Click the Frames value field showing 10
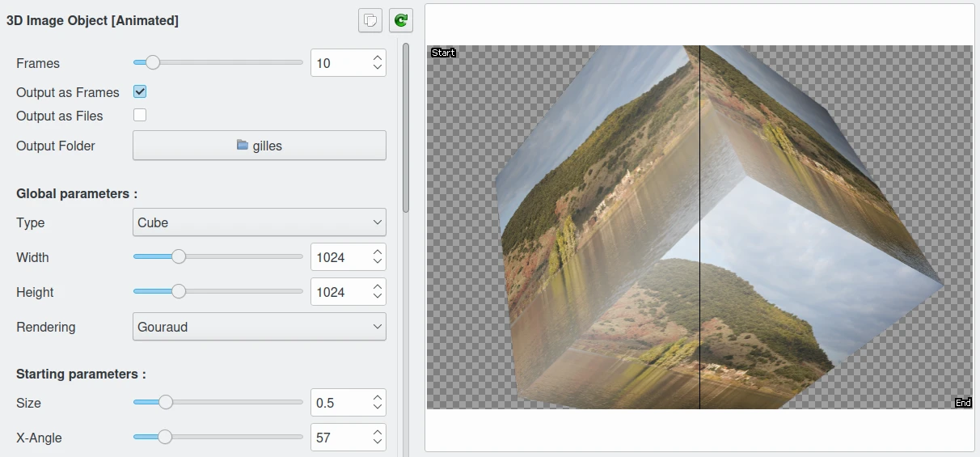 tap(338, 63)
